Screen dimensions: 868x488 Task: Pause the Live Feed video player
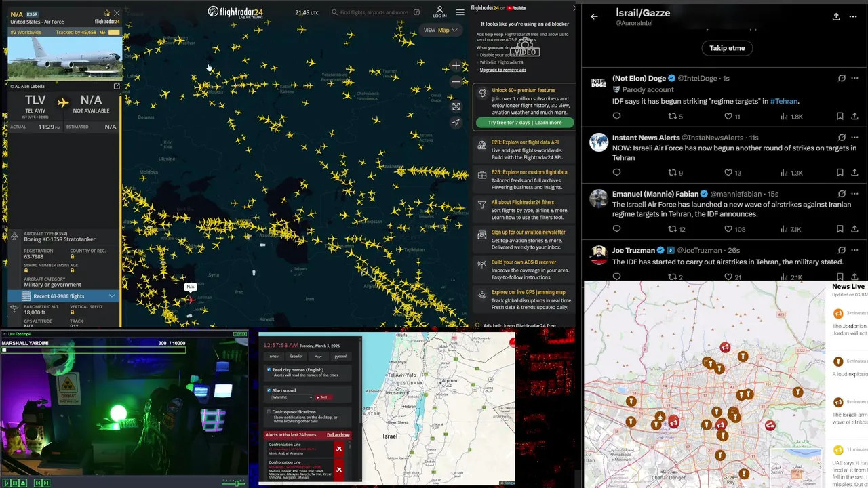click(x=14, y=483)
